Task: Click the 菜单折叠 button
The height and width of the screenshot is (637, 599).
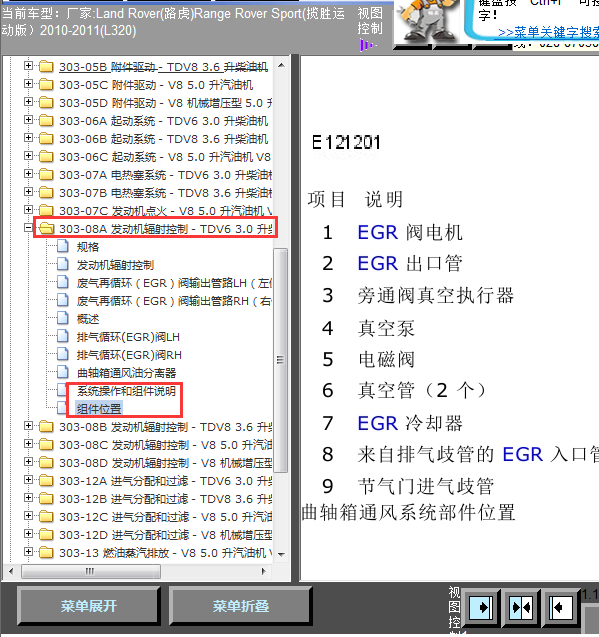Action: 241,606
